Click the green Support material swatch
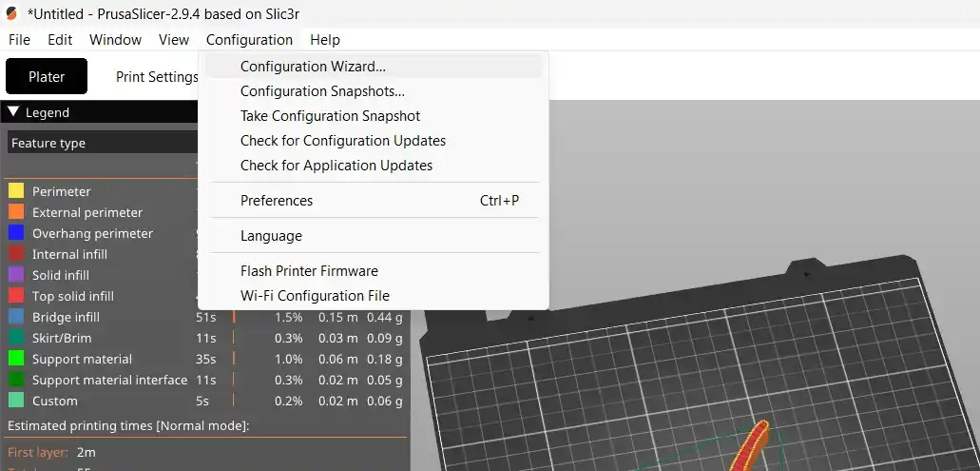This screenshot has height=471, width=980. pos(16,359)
